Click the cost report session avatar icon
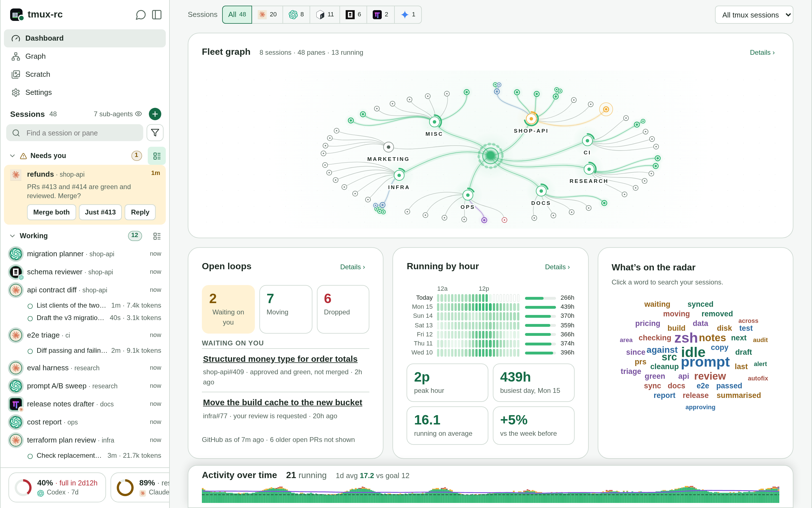This screenshot has width=812, height=508. click(16, 422)
